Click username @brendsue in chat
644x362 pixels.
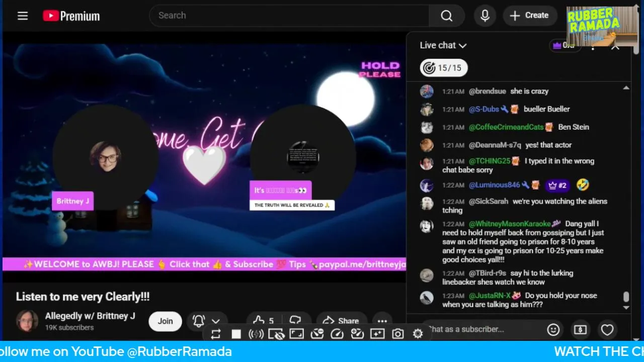click(x=488, y=92)
